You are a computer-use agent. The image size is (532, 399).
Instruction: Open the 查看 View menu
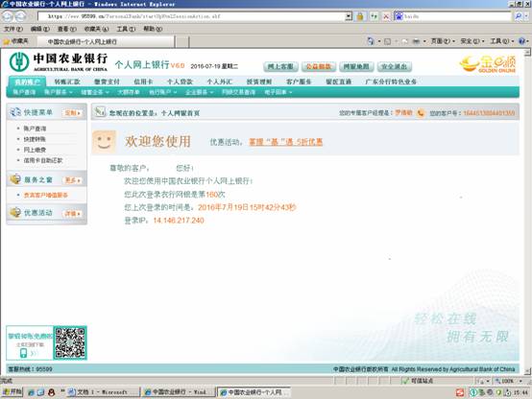67,29
